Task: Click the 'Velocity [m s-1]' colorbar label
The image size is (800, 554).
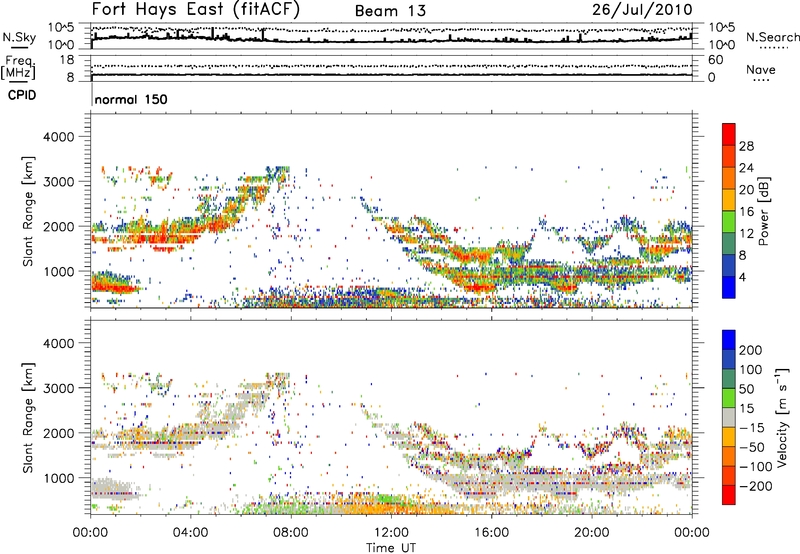Action: (x=782, y=417)
